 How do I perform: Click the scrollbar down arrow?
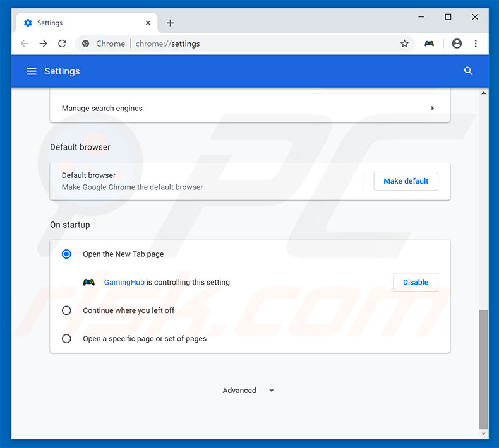[483, 433]
